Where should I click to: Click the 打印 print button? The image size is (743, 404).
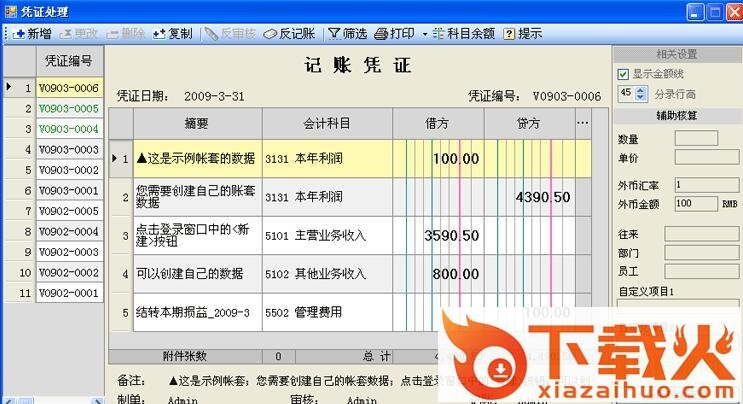coord(394,34)
